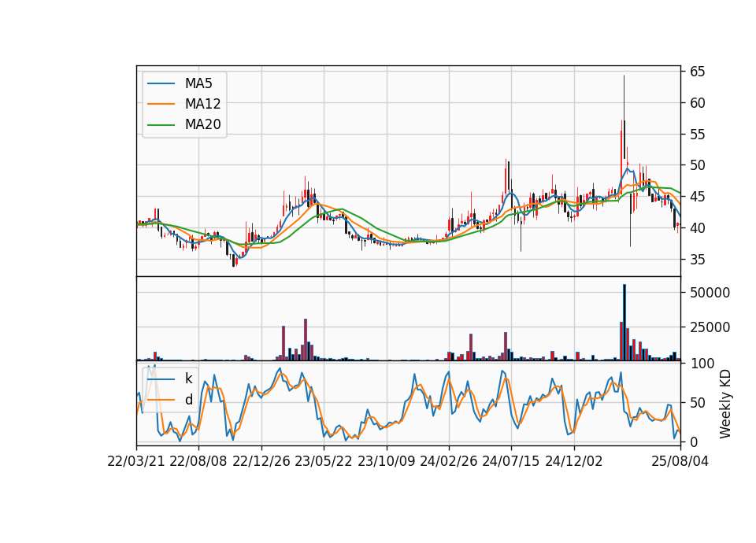Screen dimensions: 756x543
Task: Click the 24/02/26 date tick label
Action: coord(448,461)
